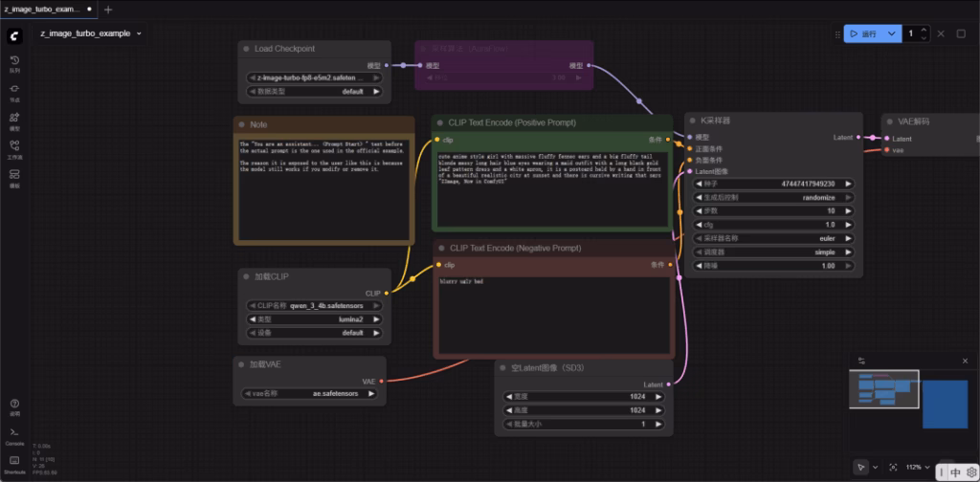Add a new workflow tab with plus
This screenshot has width=980, height=482.
click(x=107, y=10)
